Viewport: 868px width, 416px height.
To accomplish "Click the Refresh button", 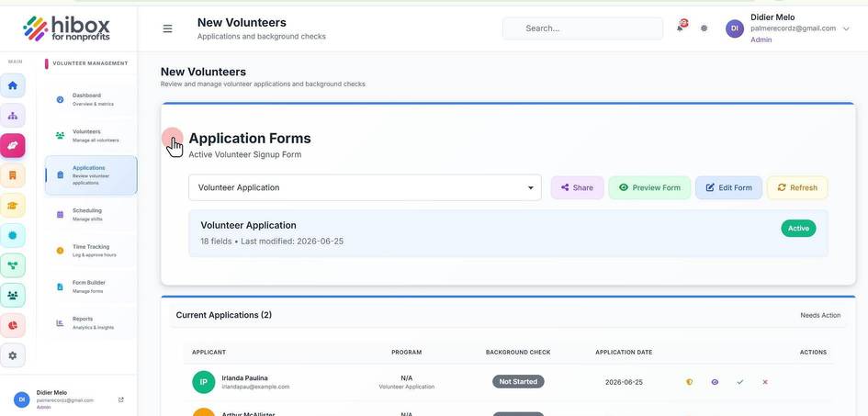I will (x=797, y=187).
